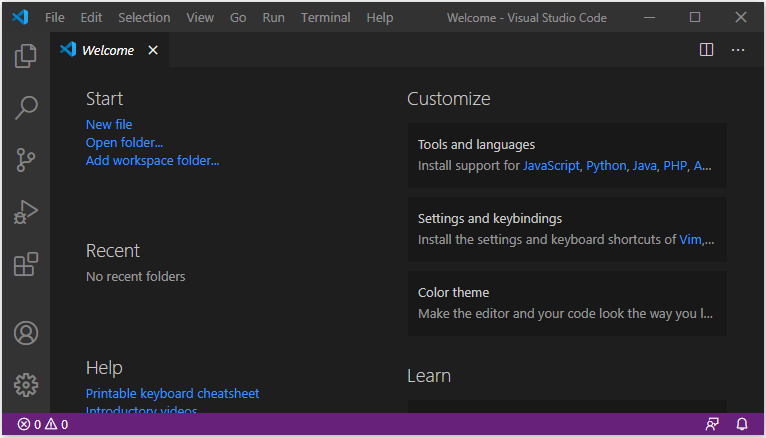Click the errors count icon in status bar
Image resolution: width=766 pixels, height=438 pixels.
pyautogui.click(x=29, y=424)
